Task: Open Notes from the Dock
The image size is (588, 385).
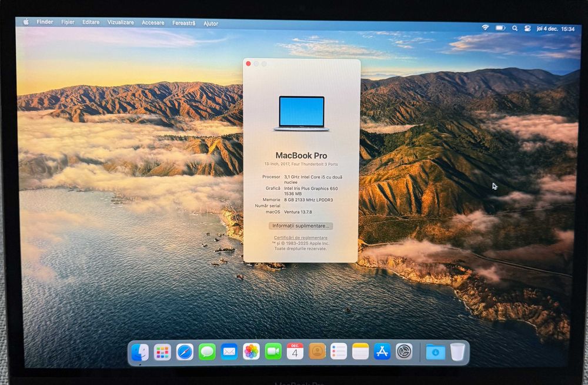Action: [360, 351]
